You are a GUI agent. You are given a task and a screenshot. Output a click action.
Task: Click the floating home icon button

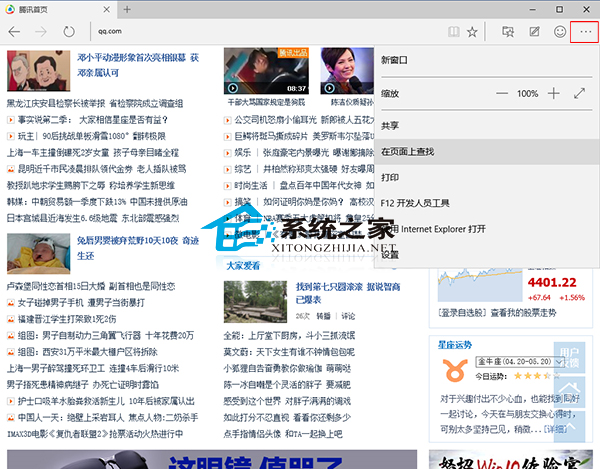pyautogui.click(x=569, y=392)
